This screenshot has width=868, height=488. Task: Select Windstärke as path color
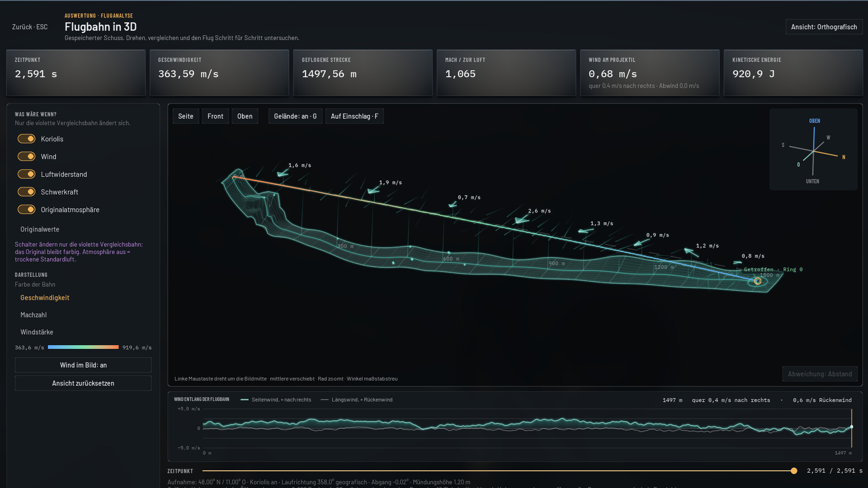pyautogui.click(x=37, y=332)
